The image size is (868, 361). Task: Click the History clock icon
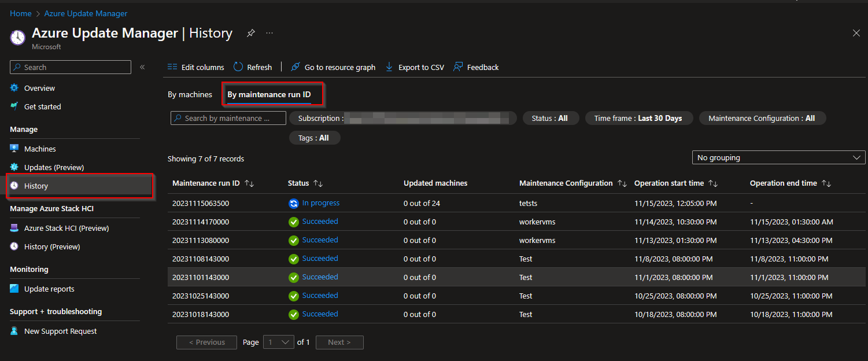coord(14,186)
